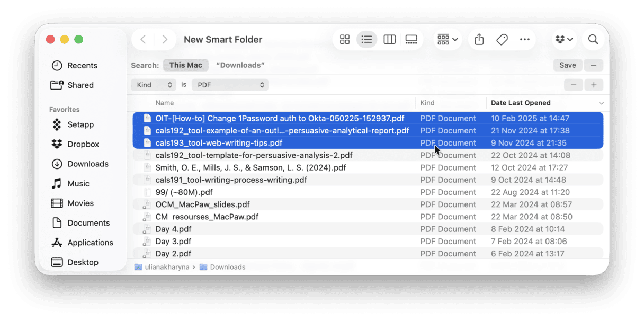Switch search scope to Downloads
Image resolution: width=644 pixels, height=321 pixels.
point(240,65)
